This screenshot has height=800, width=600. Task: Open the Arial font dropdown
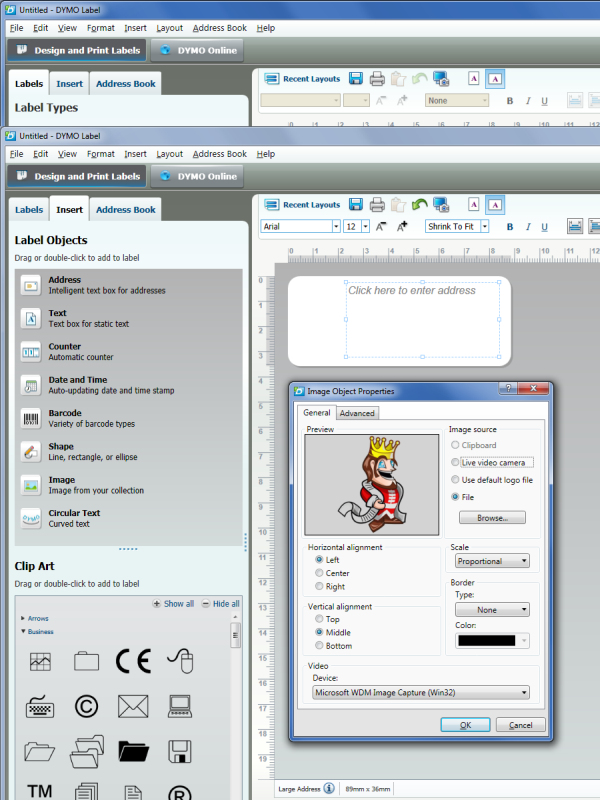(336, 226)
